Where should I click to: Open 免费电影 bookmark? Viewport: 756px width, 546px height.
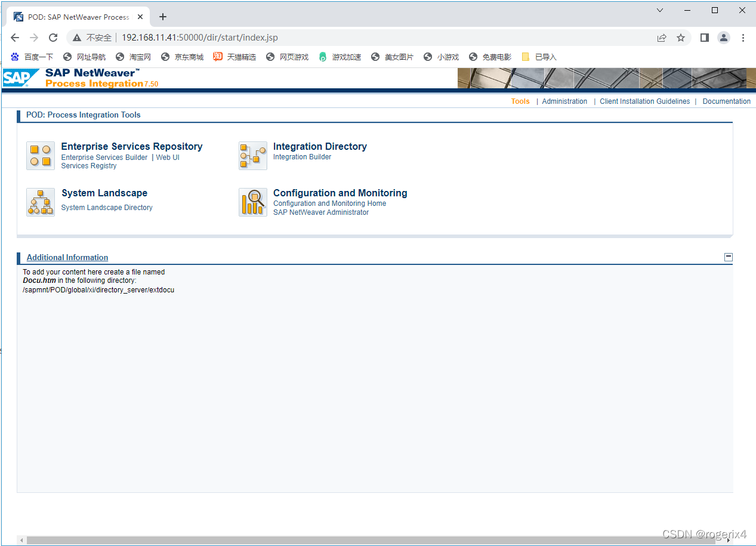click(490, 57)
